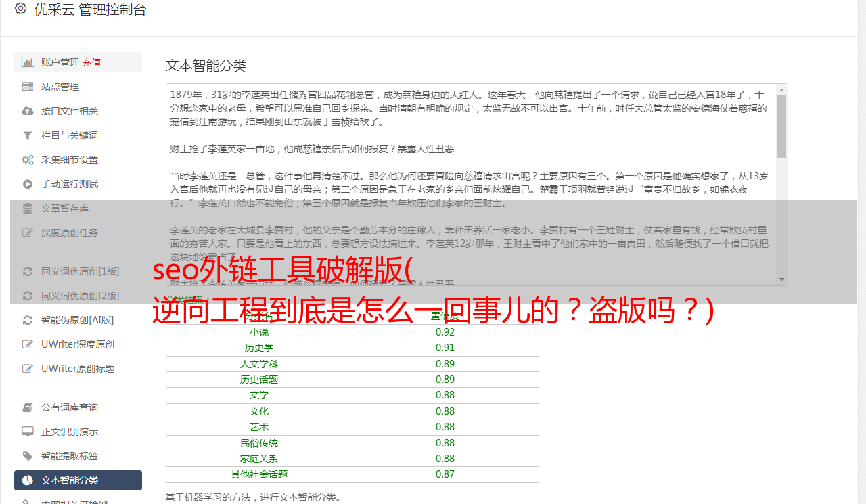The image size is (866, 504).
Task: Click the 文本智能分类 page heading
Action: [206, 66]
